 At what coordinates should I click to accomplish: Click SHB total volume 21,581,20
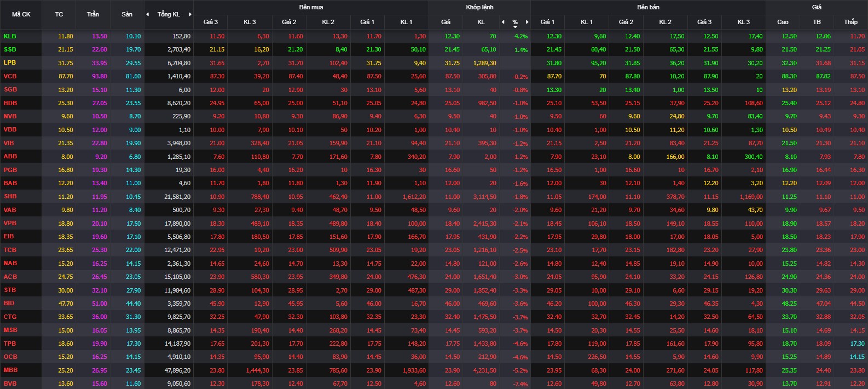coord(178,197)
